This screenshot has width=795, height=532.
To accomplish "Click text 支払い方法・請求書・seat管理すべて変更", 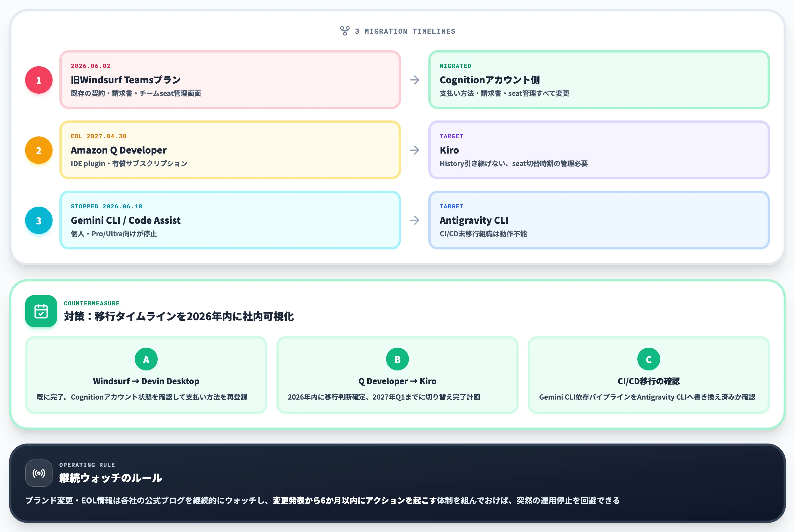I will click(x=504, y=93).
